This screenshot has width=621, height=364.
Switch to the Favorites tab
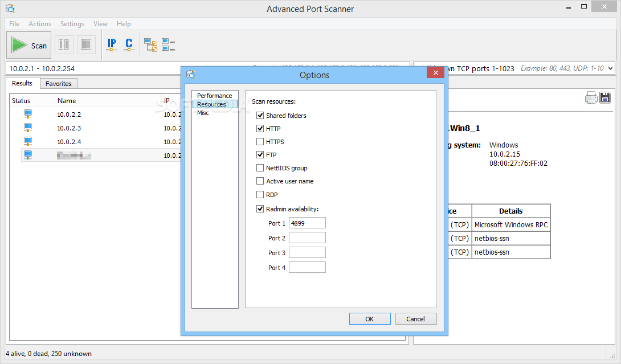(59, 84)
